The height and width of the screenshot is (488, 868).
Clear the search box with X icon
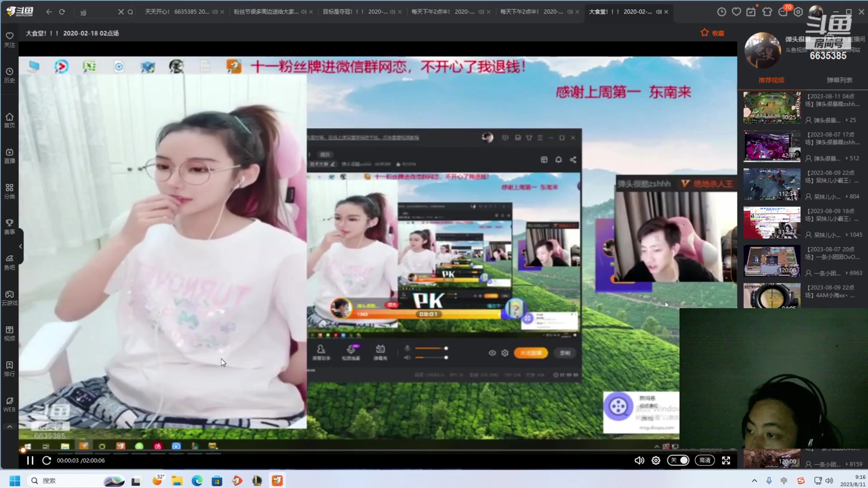[x=121, y=12]
